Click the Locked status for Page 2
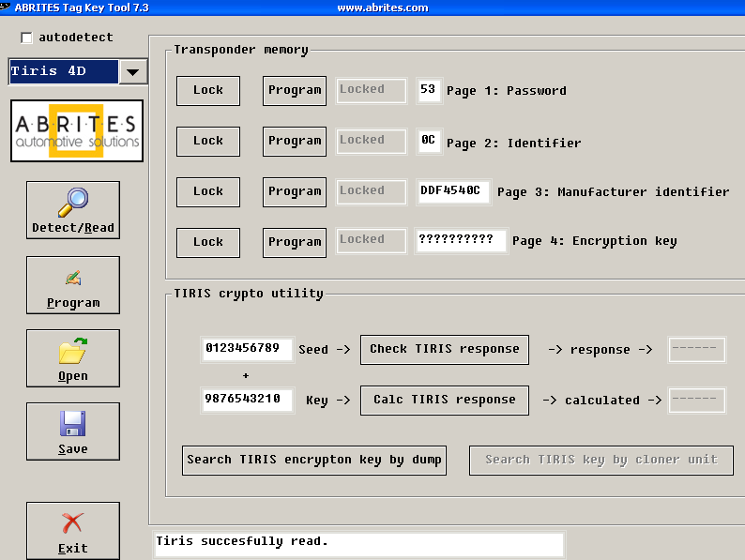Viewport: 745px width, 560px height. tap(371, 141)
